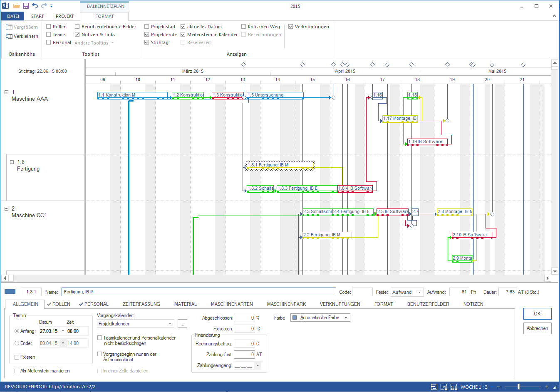
Task: Tick the Als Meilenstein markieren checkbox
Action: (x=17, y=371)
